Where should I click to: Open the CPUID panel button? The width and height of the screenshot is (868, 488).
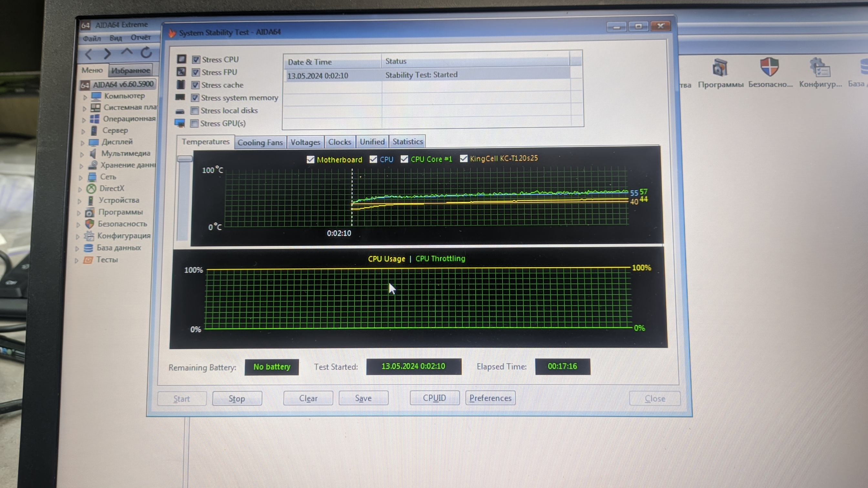click(x=434, y=398)
